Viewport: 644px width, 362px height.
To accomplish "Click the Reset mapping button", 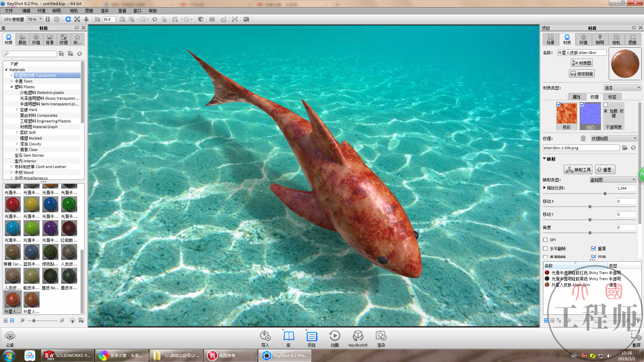I will pyautogui.click(x=605, y=170).
